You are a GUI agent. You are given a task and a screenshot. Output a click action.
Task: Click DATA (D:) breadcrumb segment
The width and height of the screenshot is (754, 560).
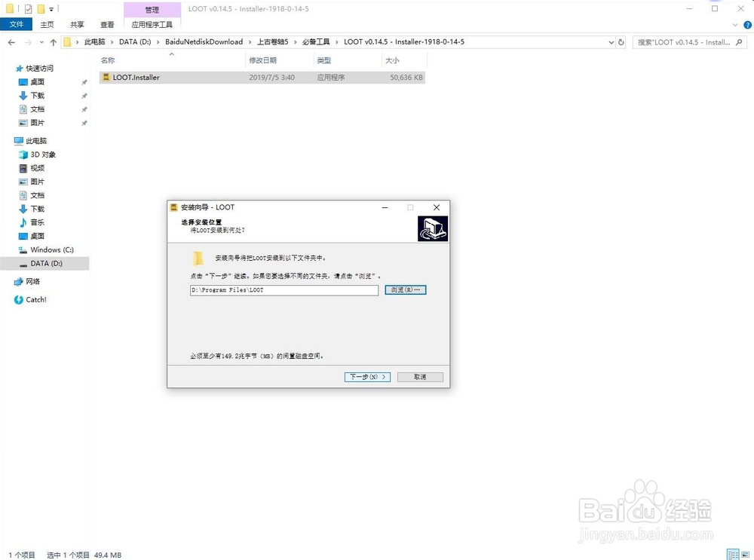pos(135,41)
